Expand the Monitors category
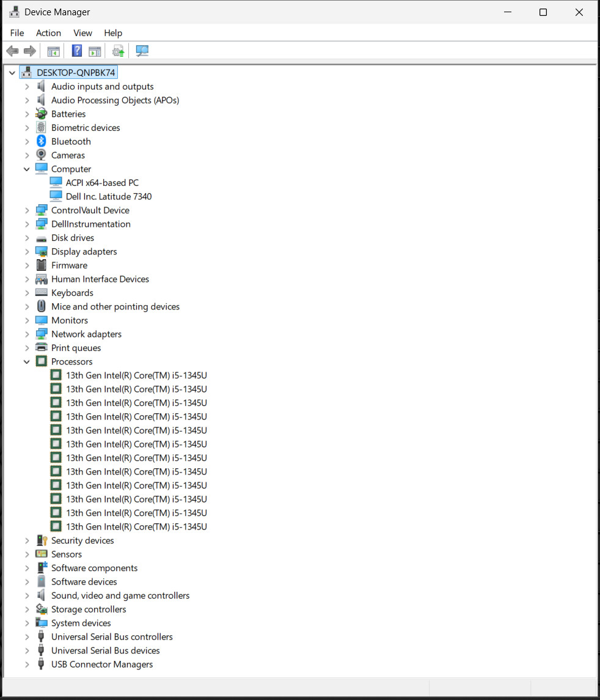Image resolution: width=600 pixels, height=700 pixels. coord(27,320)
